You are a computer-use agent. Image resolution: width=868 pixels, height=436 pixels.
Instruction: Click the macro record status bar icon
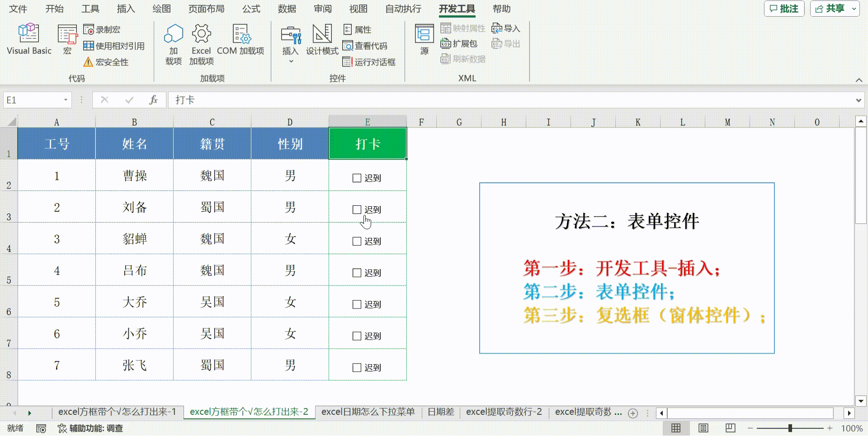pyautogui.click(x=41, y=428)
